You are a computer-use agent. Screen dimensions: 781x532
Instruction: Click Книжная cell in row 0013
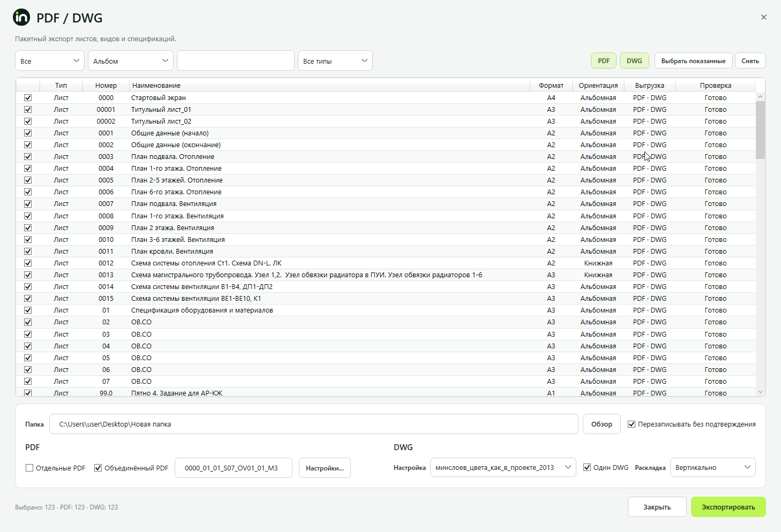[598, 275]
